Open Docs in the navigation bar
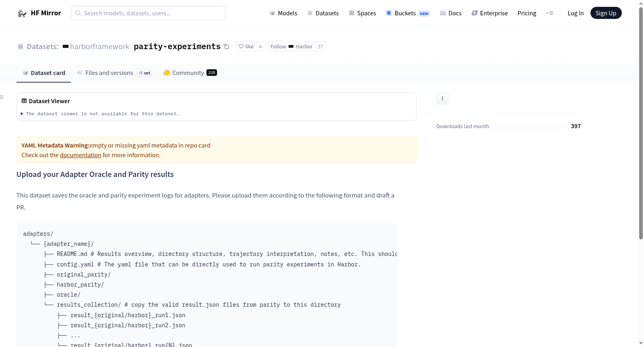644x347 pixels. coord(451,13)
